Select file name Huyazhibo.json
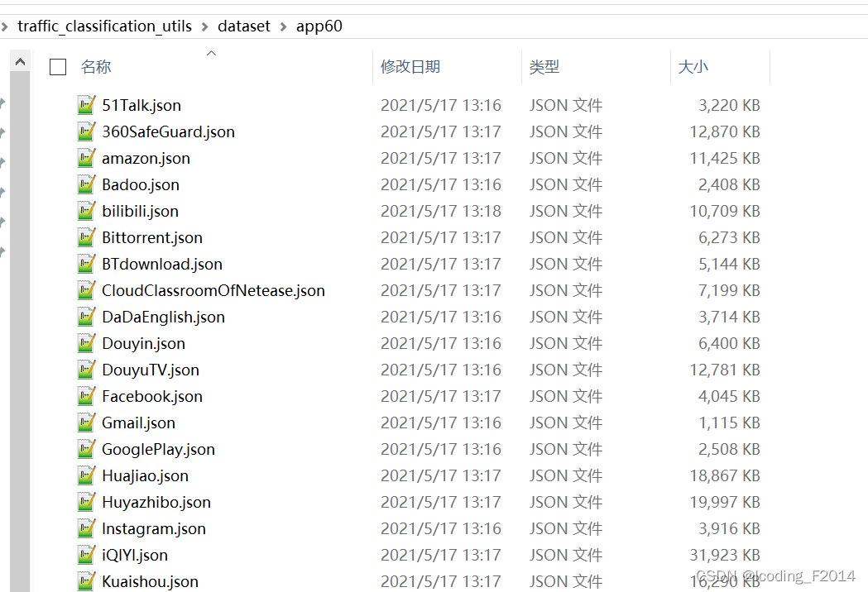The height and width of the screenshot is (592, 868). click(x=156, y=503)
